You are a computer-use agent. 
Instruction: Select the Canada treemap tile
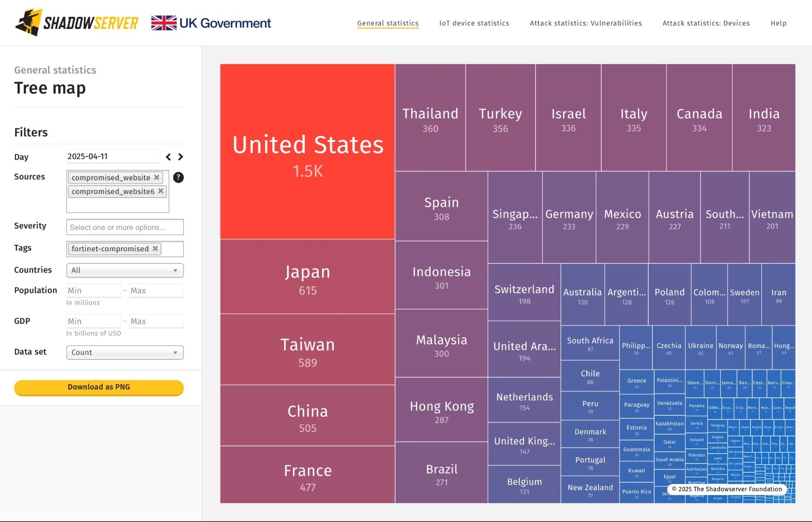[699, 118]
